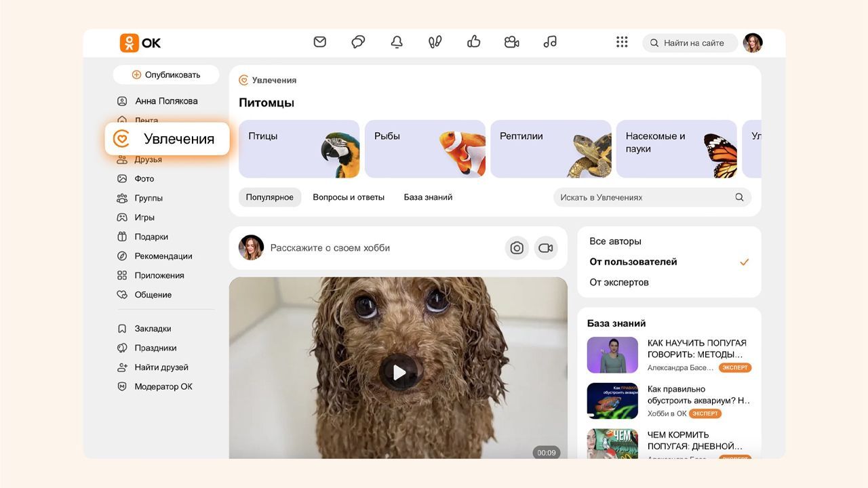Image resolution: width=868 pixels, height=488 pixels.
Task: Go to Игры in sidebar
Action: pyautogui.click(x=136, y=218)
